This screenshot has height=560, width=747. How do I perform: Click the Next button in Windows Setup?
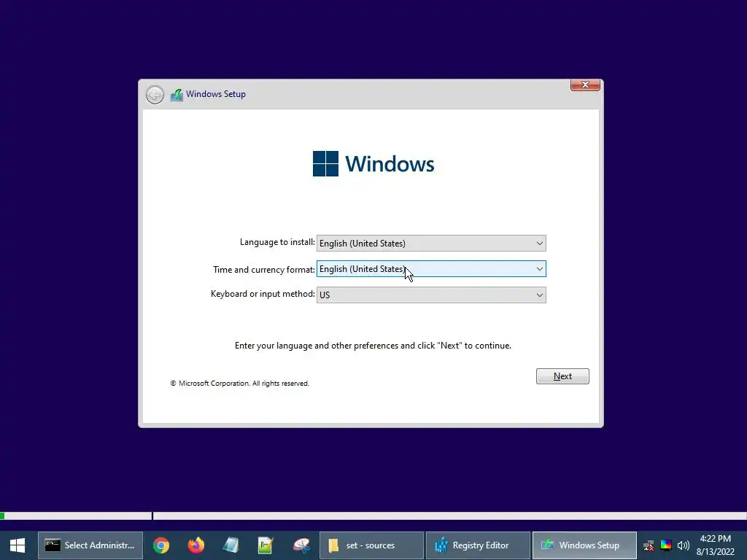[x=562, y=376]
